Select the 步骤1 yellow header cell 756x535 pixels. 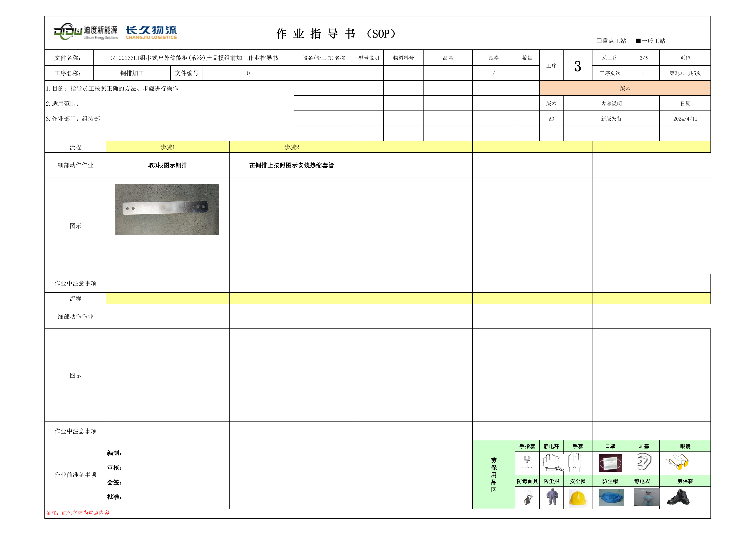point(168,147)
